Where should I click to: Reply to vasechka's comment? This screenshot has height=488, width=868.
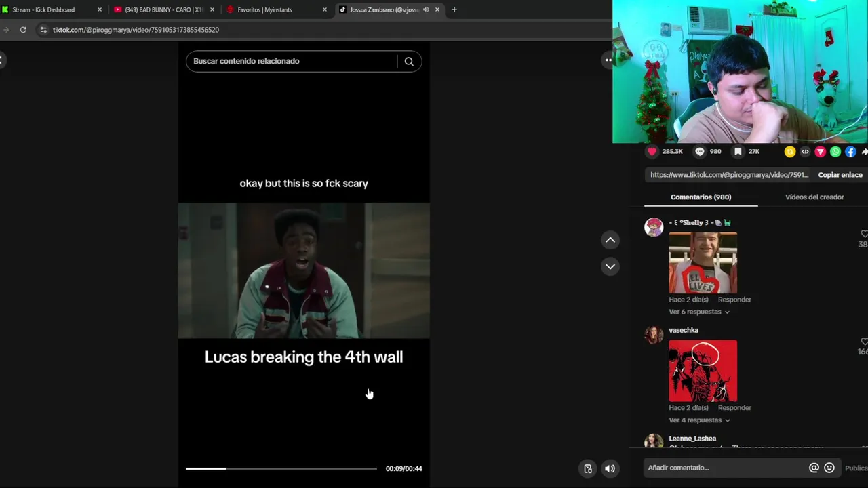tap(734, 408)
